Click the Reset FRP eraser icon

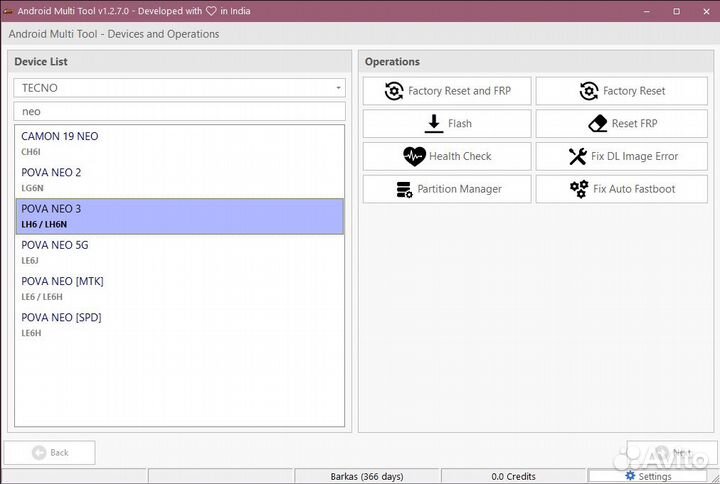tap(598, 124)
